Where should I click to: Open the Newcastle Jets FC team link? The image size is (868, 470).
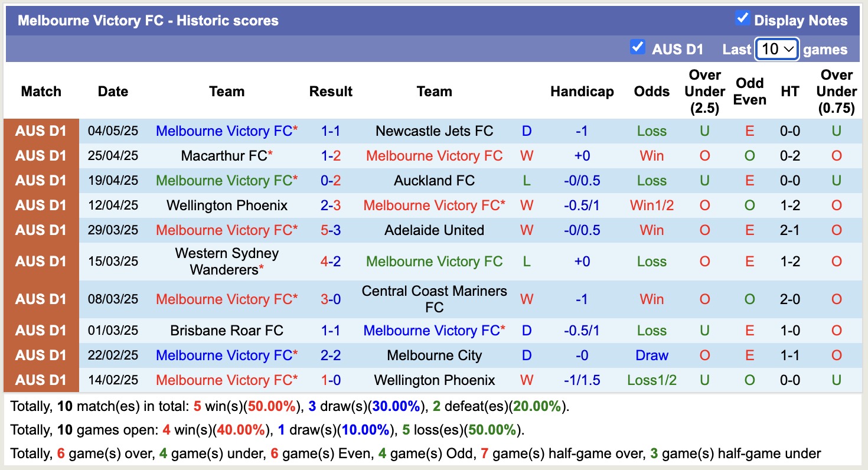(434, 131)
